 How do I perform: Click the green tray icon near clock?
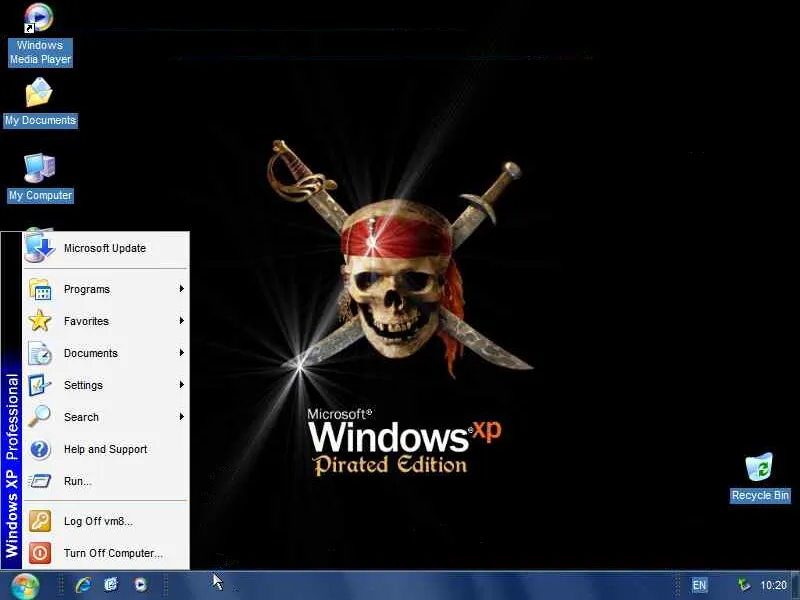click(x=743, y=585)
